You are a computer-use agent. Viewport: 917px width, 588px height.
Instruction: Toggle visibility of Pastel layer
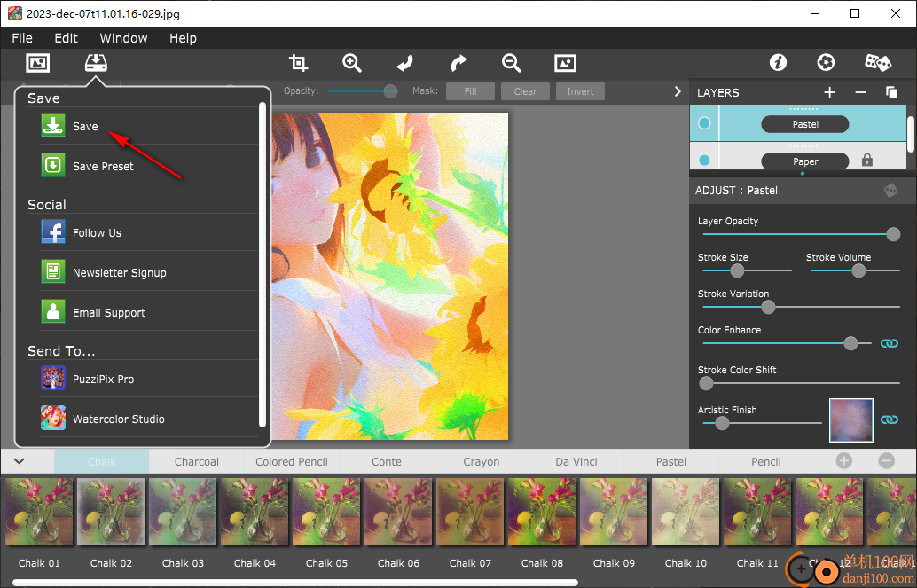(x=704, y=123)
